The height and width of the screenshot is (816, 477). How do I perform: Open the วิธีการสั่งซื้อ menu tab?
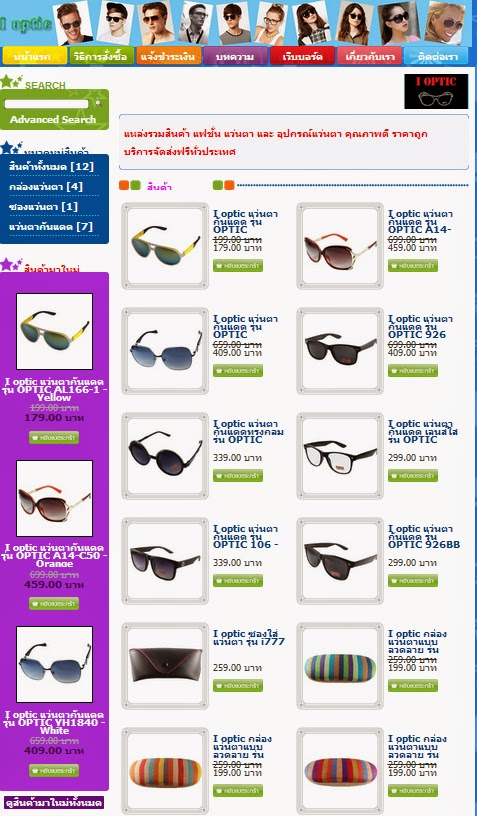point(101,56)
